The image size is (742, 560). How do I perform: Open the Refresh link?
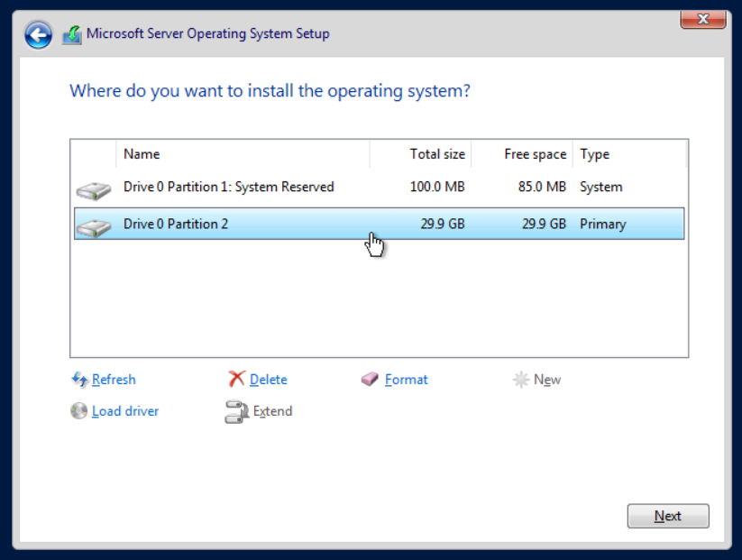click(114, 380)
